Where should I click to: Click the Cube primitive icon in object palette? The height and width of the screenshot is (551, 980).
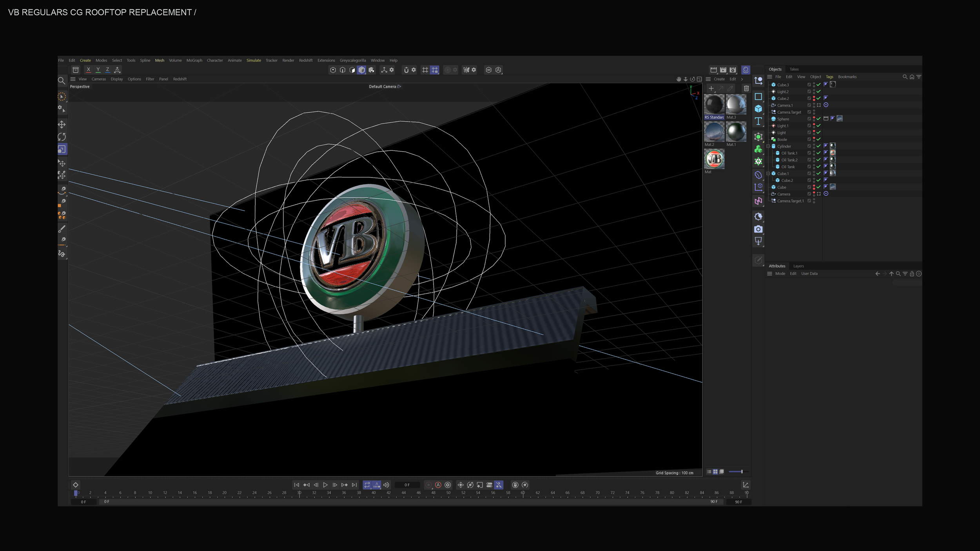pyautogui.click(x=758, y=109)
